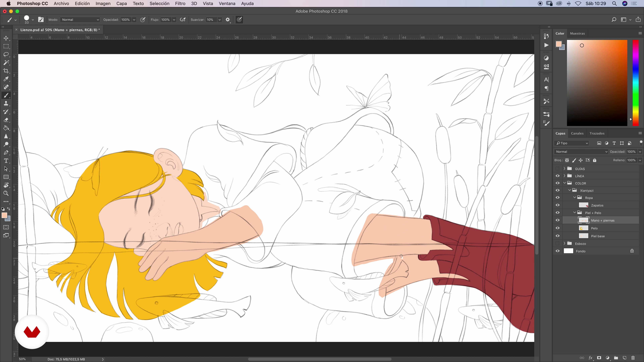Open the Filtro menu
The height and width of the screenshot is (362, 644).
pyautogui.click(x=180, y=4)
